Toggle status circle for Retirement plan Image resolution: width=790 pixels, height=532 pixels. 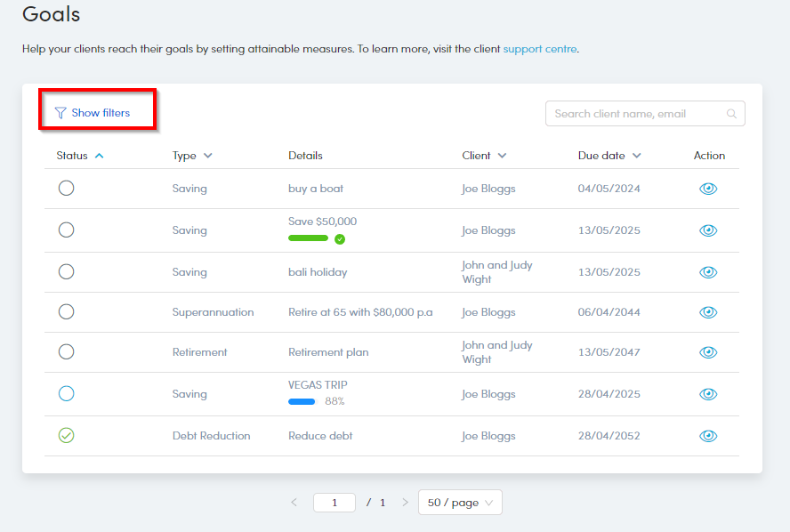[x=66, y=351]
